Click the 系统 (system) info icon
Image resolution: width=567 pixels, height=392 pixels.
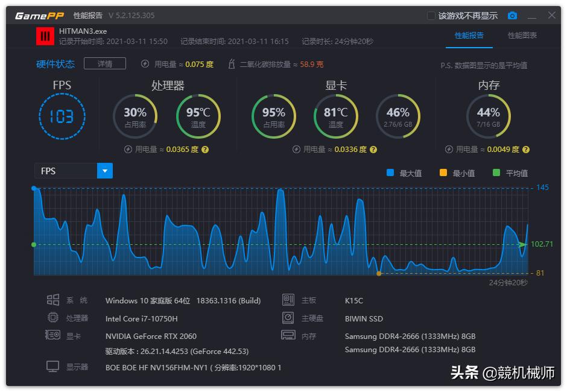(54, 300)
